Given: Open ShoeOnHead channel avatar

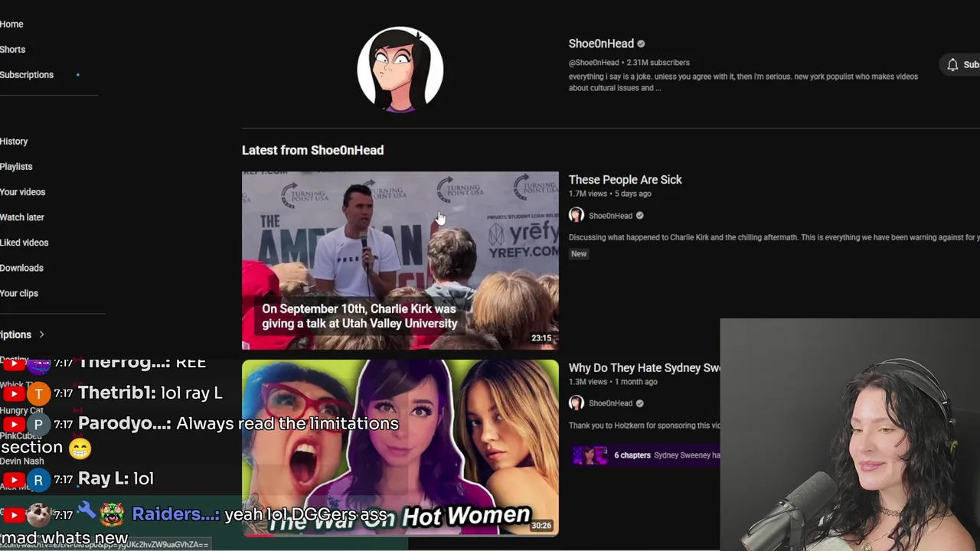Looking at the screenshot, I should pos(400,70).
